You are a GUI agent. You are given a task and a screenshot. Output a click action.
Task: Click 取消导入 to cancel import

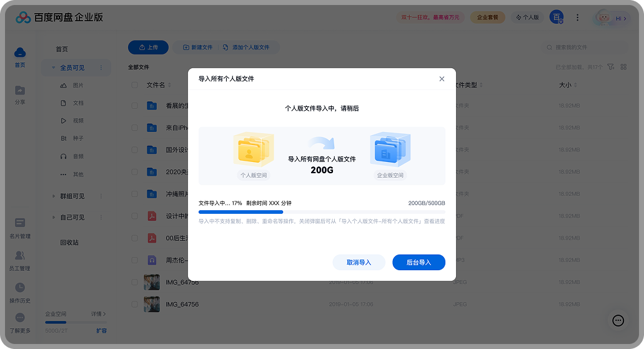point(359,262)
